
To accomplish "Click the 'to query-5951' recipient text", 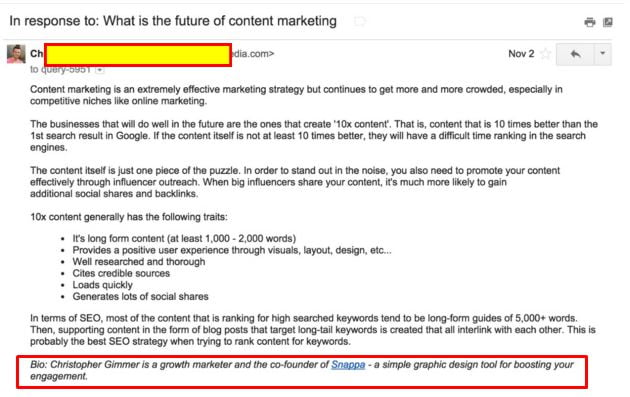I will pyautogui.click(x=60, y=70).
